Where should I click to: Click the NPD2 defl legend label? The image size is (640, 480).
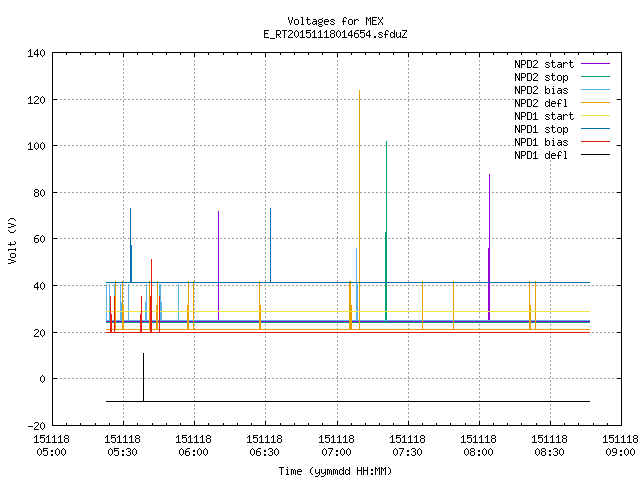[541, 103]
